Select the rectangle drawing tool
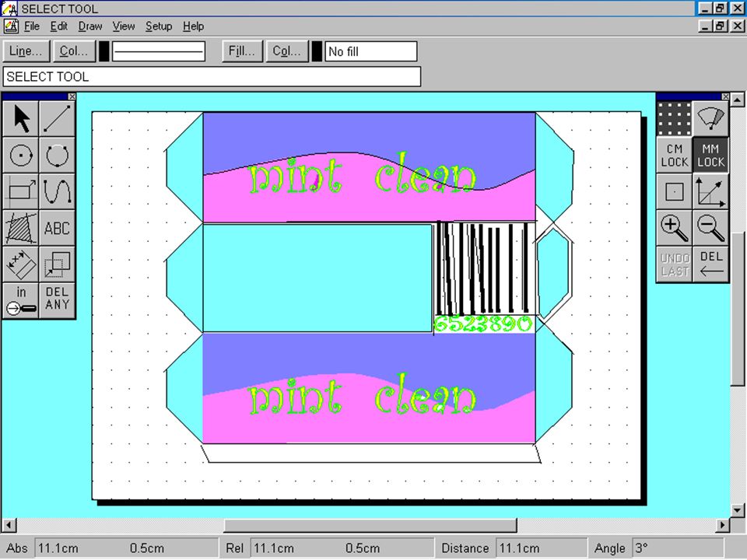Screen dimensions: 747x560 (20, 191)
